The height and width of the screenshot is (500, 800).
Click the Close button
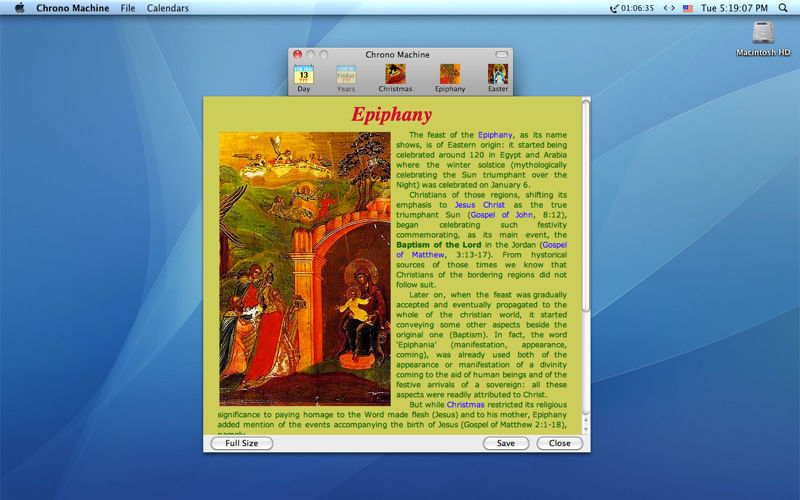click(x=560, y=443)
